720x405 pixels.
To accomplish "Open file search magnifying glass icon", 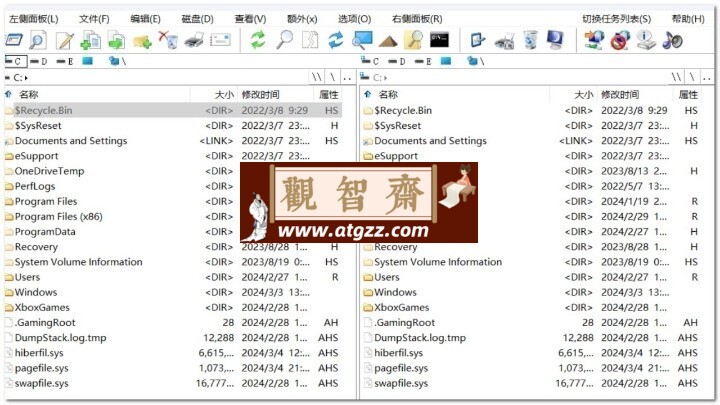I will [285, 40].
